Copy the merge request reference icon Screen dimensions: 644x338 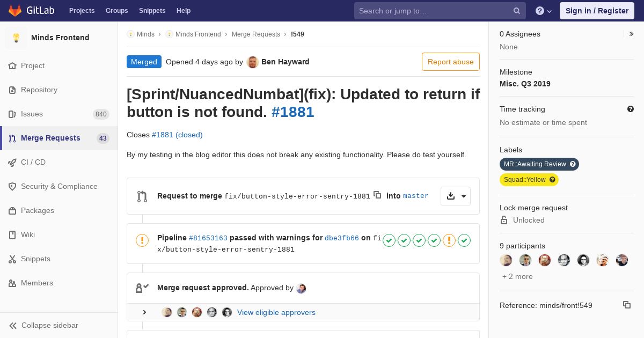[627, 305]
